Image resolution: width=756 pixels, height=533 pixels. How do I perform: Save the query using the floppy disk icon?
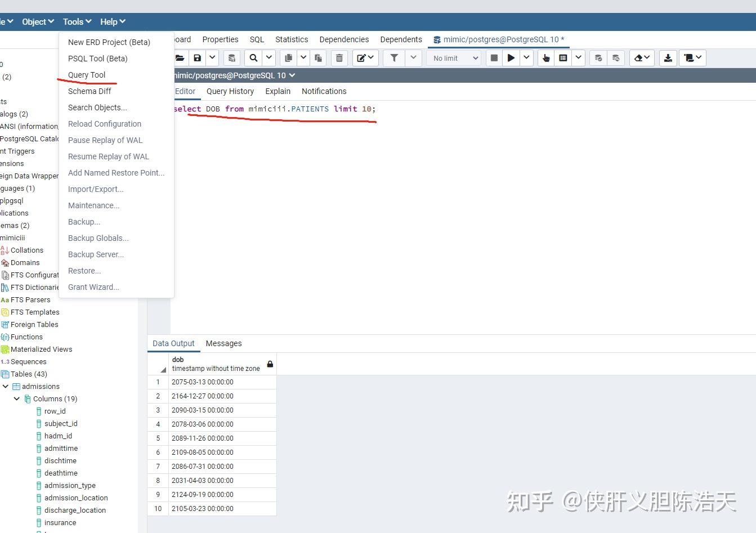click(197, 58)
